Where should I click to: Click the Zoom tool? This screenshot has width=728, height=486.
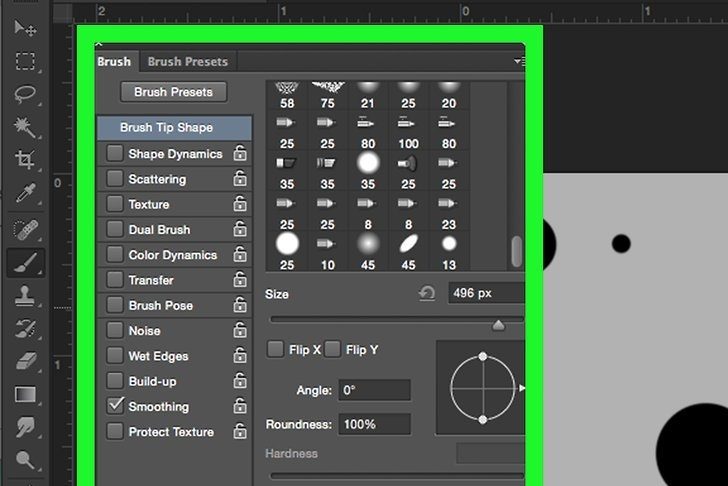(x=24, y=461)
